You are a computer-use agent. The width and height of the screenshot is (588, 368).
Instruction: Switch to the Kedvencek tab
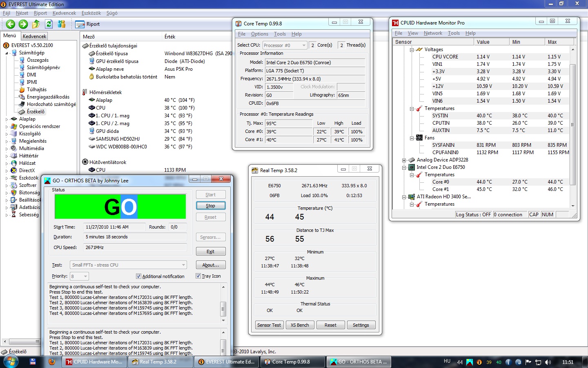point(34,36)
